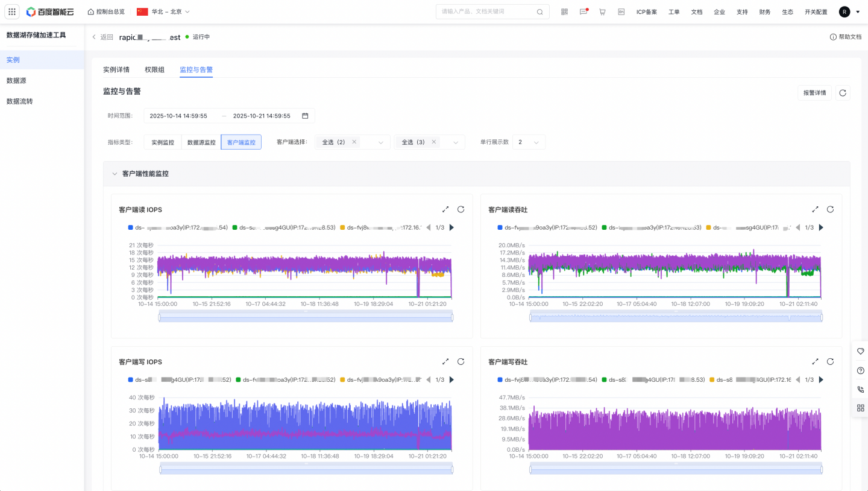This screenshot has height=491, width=868.
Task: Open the apps grid menu icon
Action: (x=12, y=11)
